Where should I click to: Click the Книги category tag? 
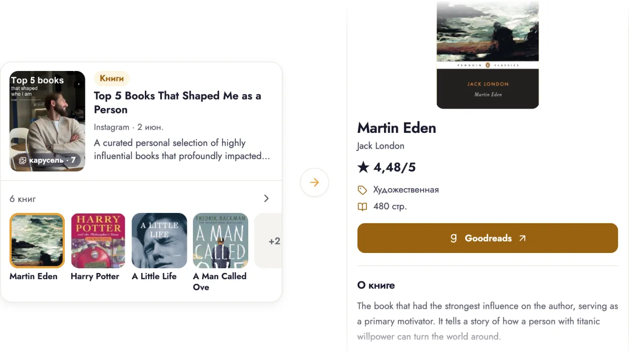click(x=112, y=79)
